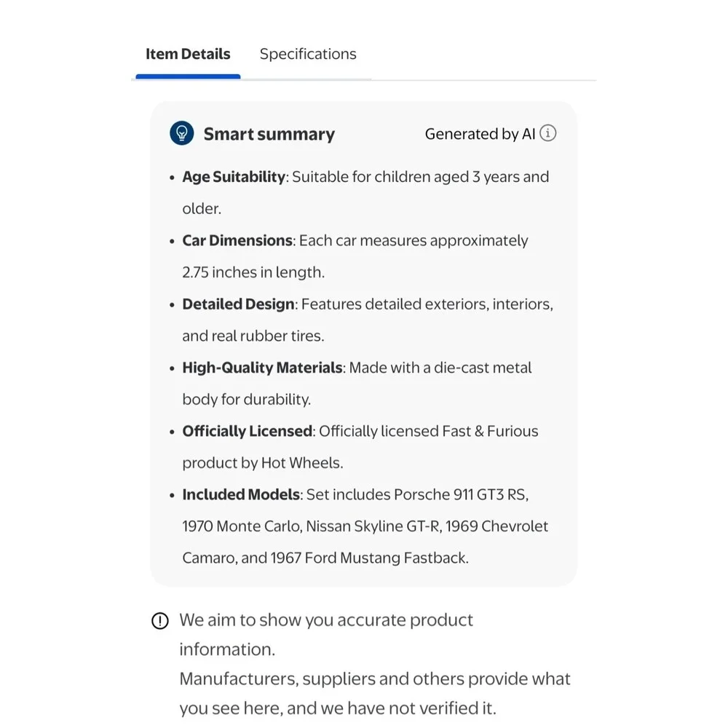Click the Smart summary lightbulb icon
Viewport: 728px width, 728px height.
[x=181, y=133]
